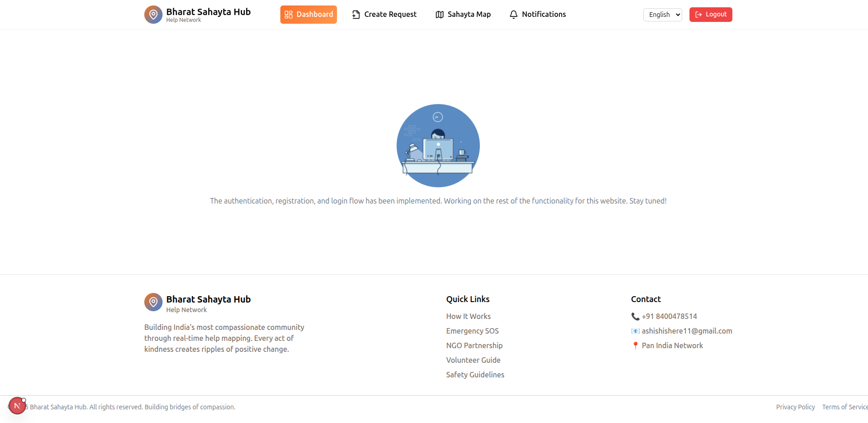
Task: Open the NGO Partnership link
Action: coord(474,345)
